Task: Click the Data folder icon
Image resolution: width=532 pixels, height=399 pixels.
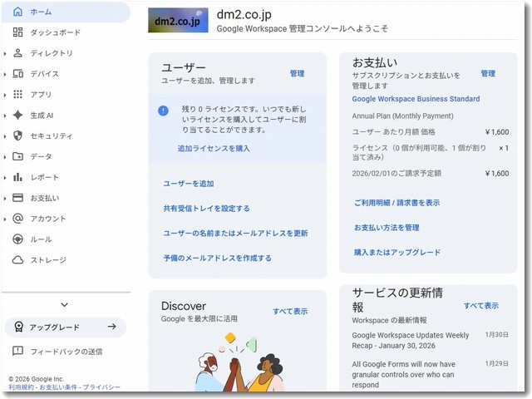Action: click(17, 156)
